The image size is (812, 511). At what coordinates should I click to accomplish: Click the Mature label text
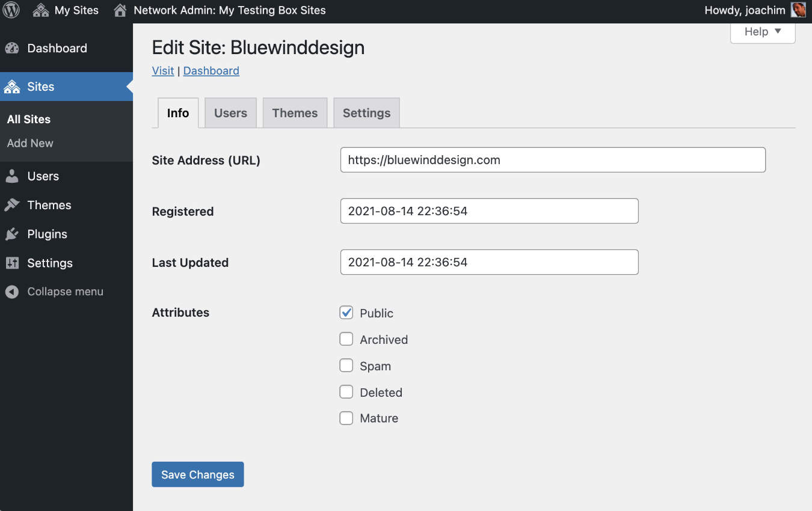[x=379, y=418]
